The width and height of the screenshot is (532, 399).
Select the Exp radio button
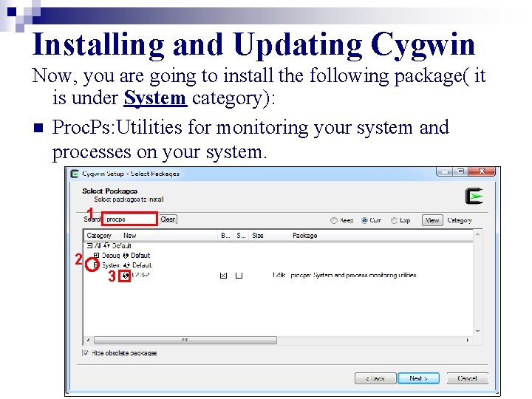[x=394, y=220]
